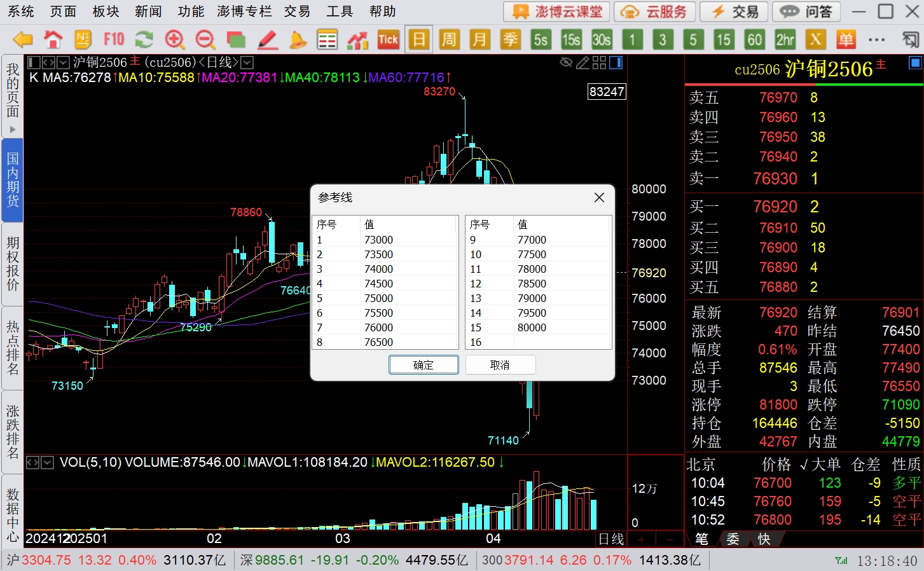Select the 73000 reference line value
924x571 pixels.
379,240
